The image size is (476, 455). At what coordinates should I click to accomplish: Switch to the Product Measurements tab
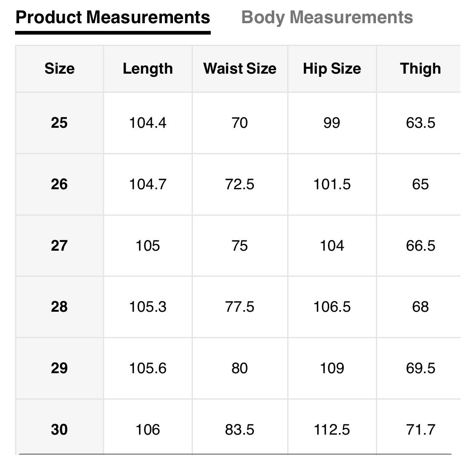[113, 17]
